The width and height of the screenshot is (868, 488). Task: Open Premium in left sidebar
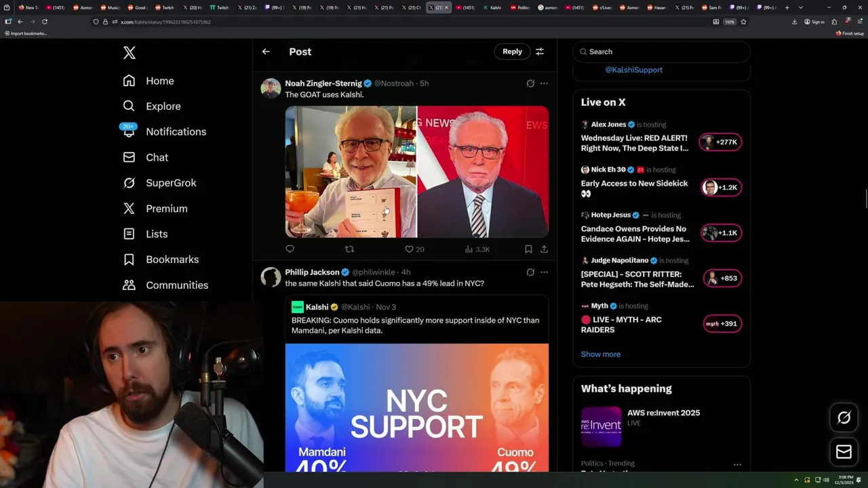pos(155,209)
